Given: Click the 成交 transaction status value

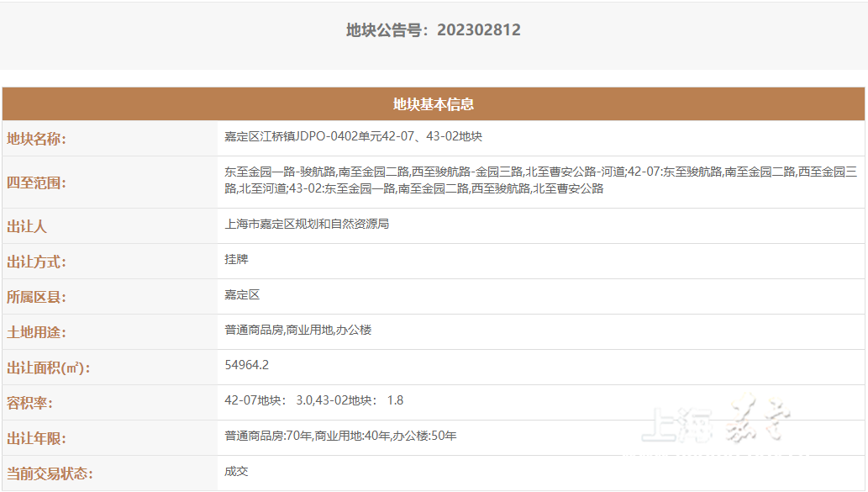Looking at the screenshot, I should coord(236,471).
